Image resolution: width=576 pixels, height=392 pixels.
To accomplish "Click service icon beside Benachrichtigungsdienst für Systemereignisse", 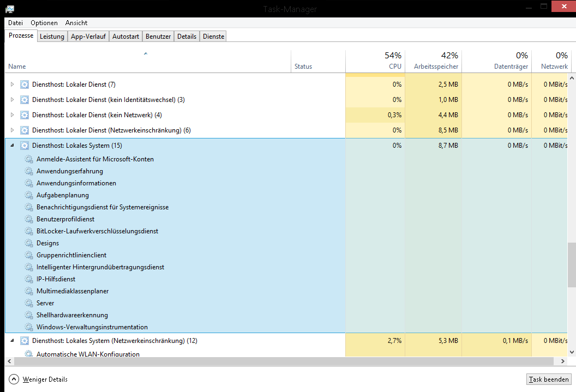I will pos(29,207).
